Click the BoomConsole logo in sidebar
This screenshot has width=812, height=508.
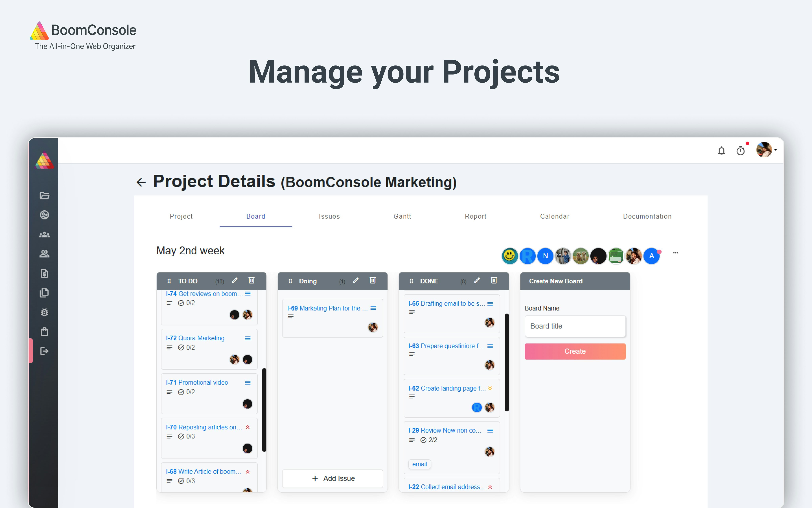44,161
